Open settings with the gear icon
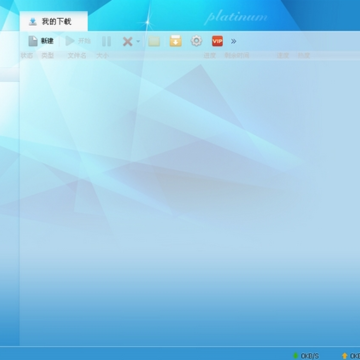 click(x=196, y=41)
